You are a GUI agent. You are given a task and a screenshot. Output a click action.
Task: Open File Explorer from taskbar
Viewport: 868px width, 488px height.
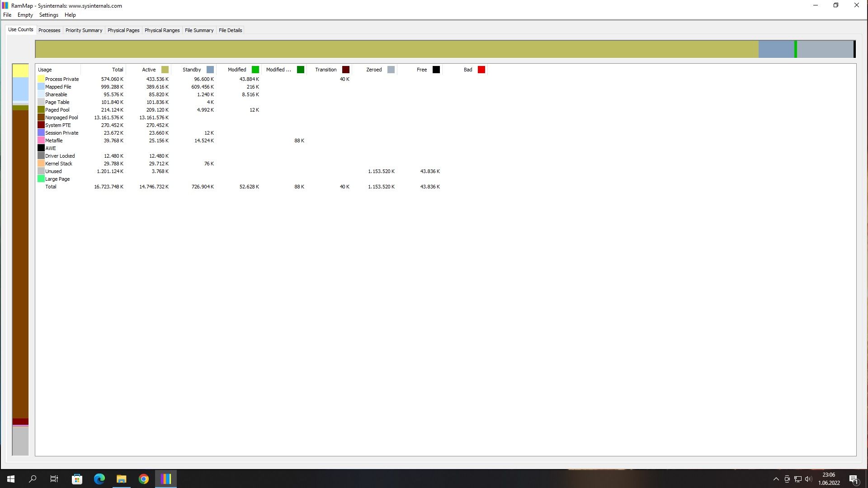pos(122,479)
